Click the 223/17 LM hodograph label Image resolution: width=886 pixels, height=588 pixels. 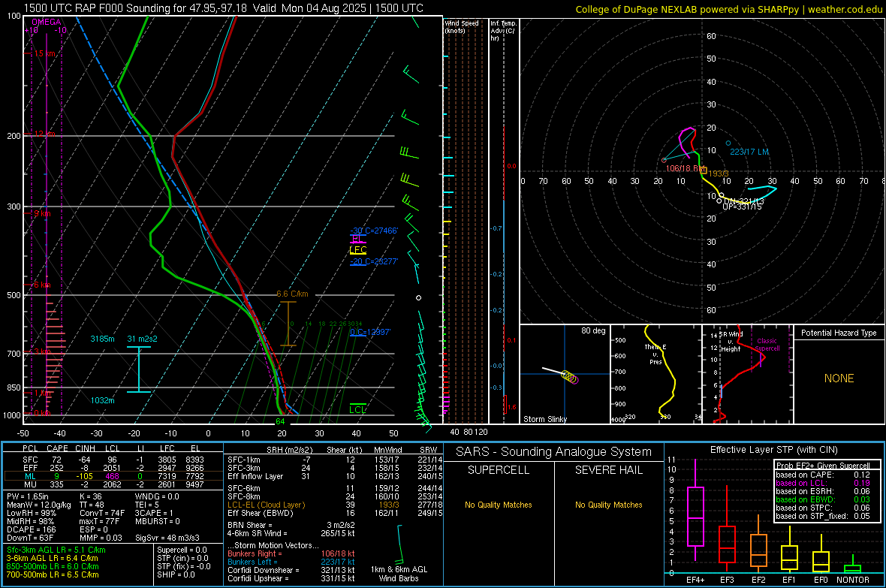(749, 152)
